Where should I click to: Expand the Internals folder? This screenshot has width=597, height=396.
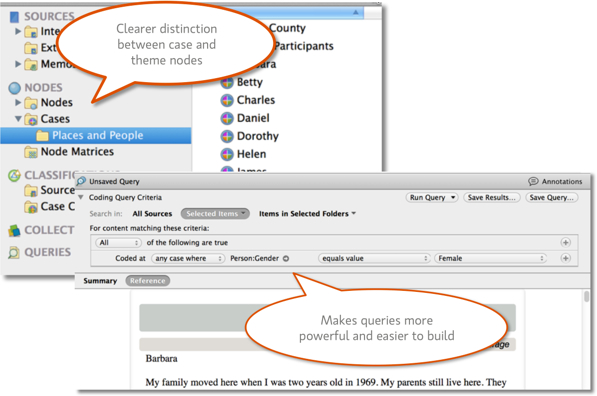click(18, 31)
